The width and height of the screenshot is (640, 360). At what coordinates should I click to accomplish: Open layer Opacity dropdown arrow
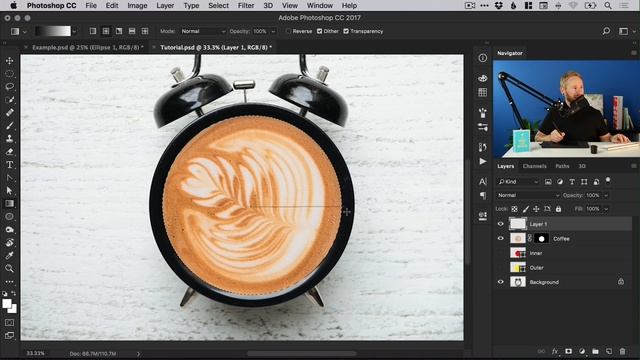606,196
